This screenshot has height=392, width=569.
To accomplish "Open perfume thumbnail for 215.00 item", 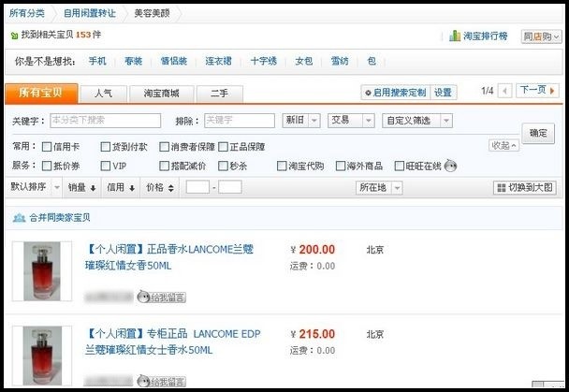I will click(x=42, y=356).
